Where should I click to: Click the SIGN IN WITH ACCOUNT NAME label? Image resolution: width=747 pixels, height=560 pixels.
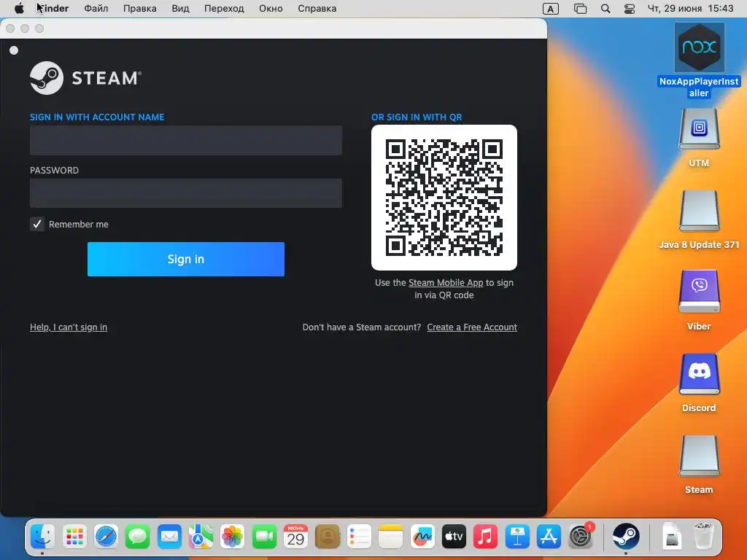point(97,117)
